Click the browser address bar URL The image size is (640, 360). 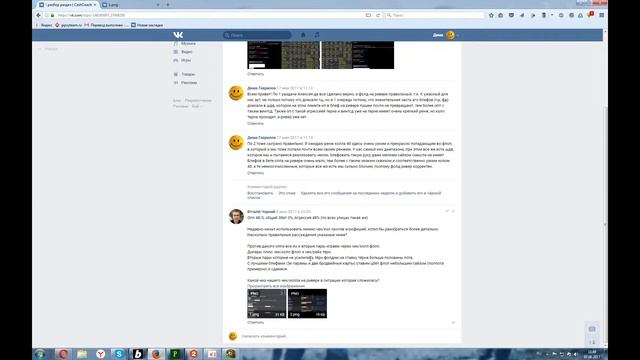tap(204, 15)
